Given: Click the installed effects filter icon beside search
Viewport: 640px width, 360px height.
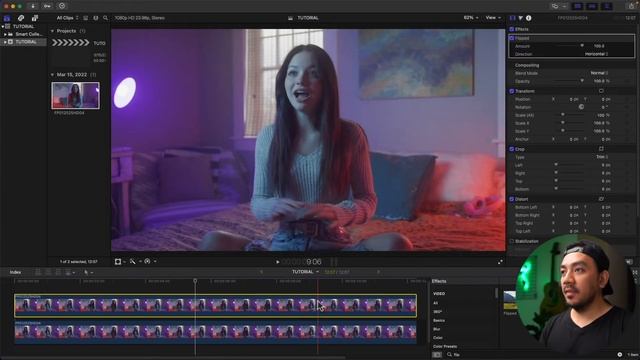Looking at the screenshot, I should (x=437, y=355).
